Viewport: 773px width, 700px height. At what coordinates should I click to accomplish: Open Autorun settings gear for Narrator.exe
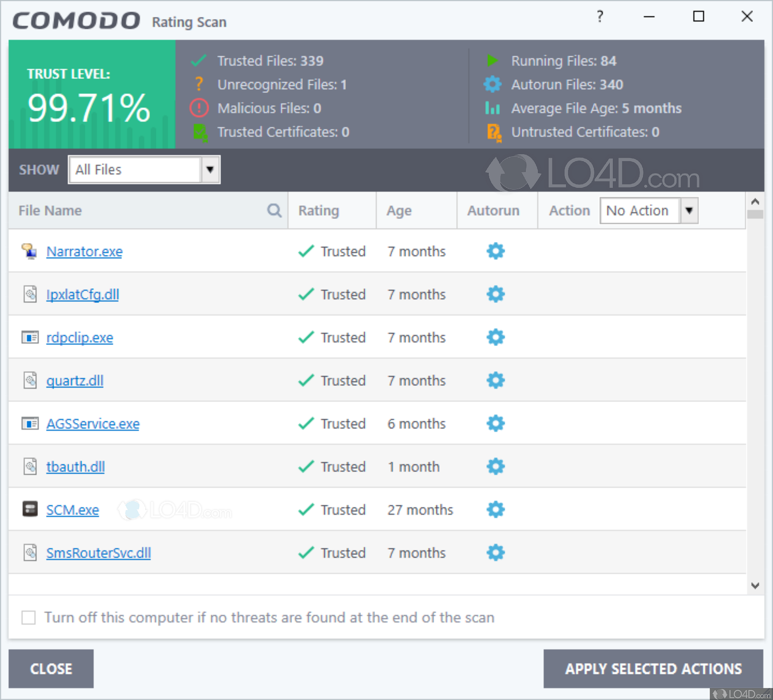point(495,251)
